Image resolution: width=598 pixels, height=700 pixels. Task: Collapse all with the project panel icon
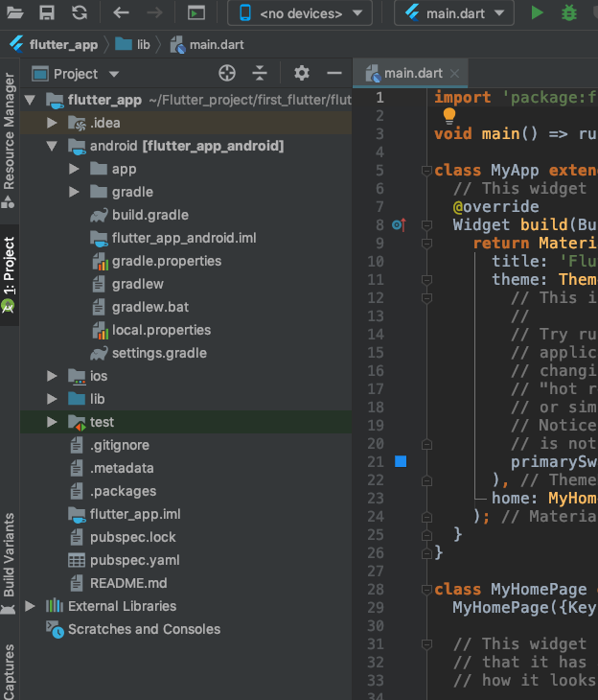pyautogui.click(x=260, y=73)
